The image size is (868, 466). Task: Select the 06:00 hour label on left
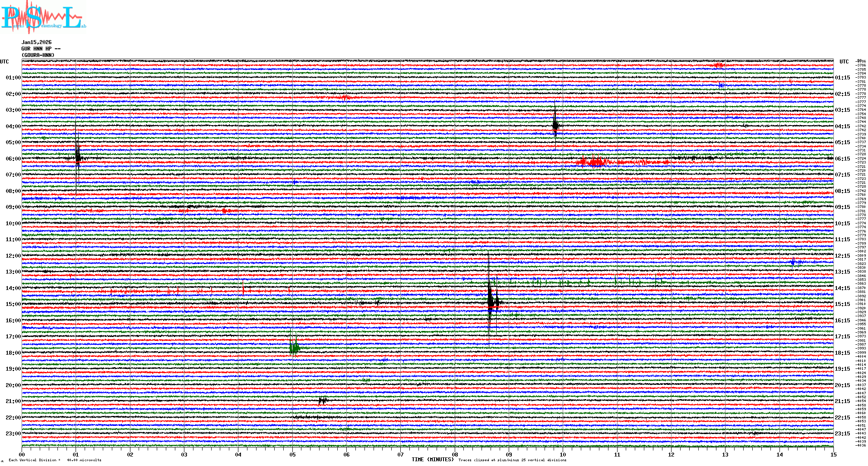(x=13, y=159)
